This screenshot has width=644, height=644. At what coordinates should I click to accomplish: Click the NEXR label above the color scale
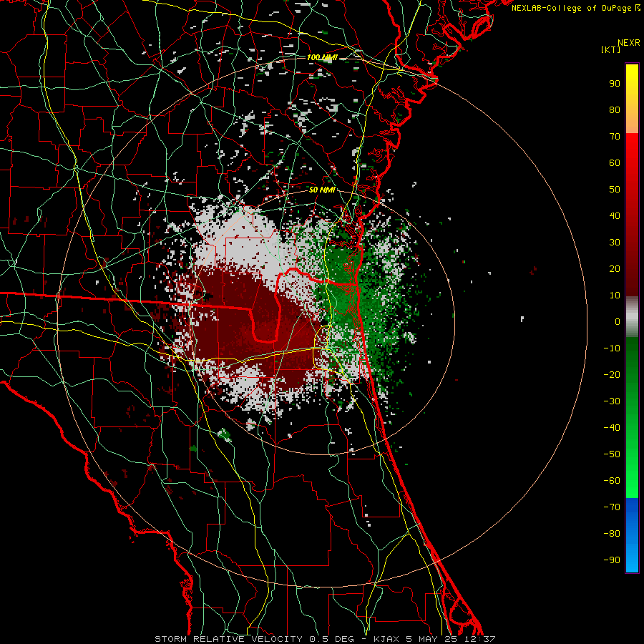pos(629,43)
